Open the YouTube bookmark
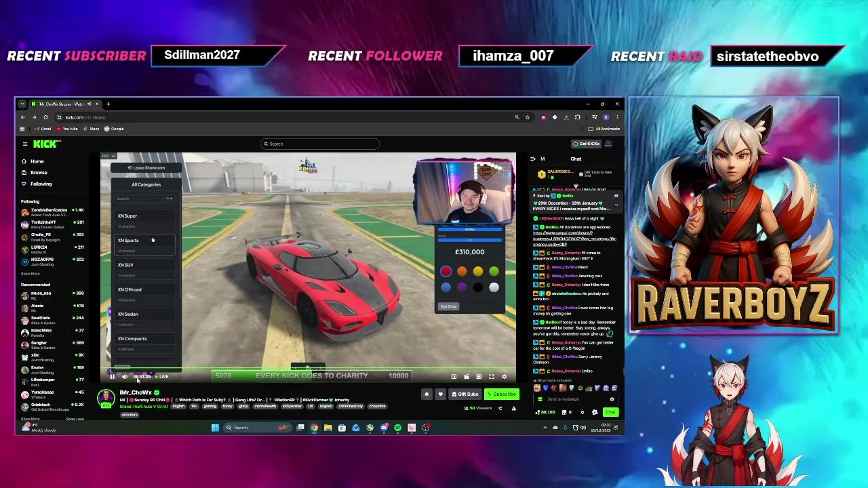The image size is (868, 488). coord(67,129)
